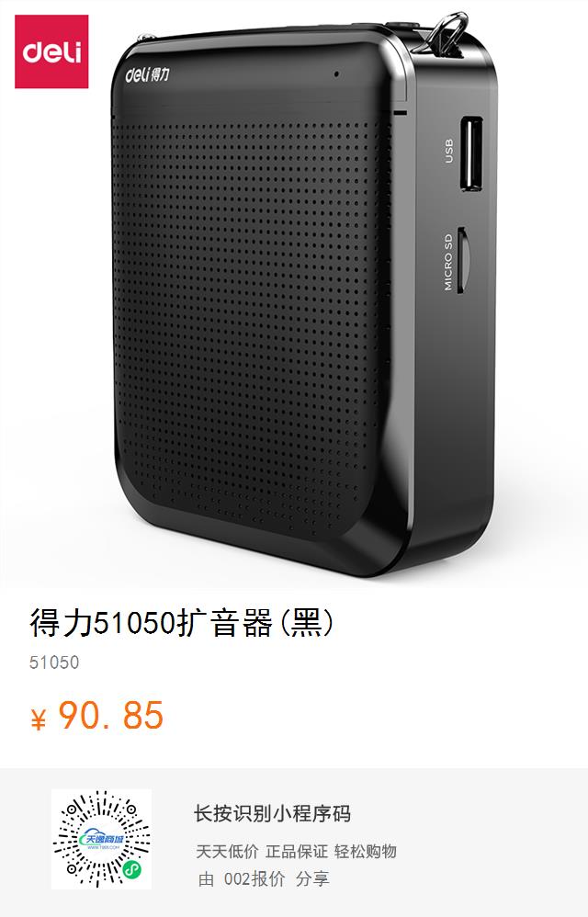Click the USB port on the speaker
Screen dimensions: 588x917
pyautogui.click(x=471, y=153)
